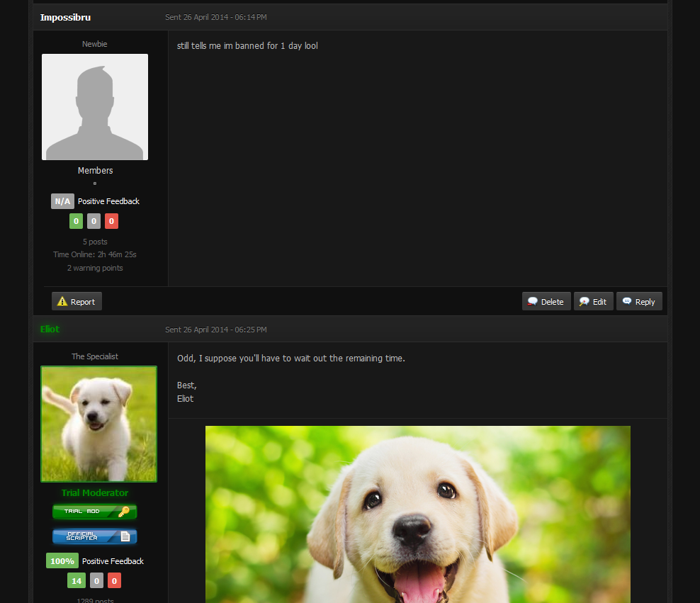Reply to Impossibru's message

click(x=639, y=301)
